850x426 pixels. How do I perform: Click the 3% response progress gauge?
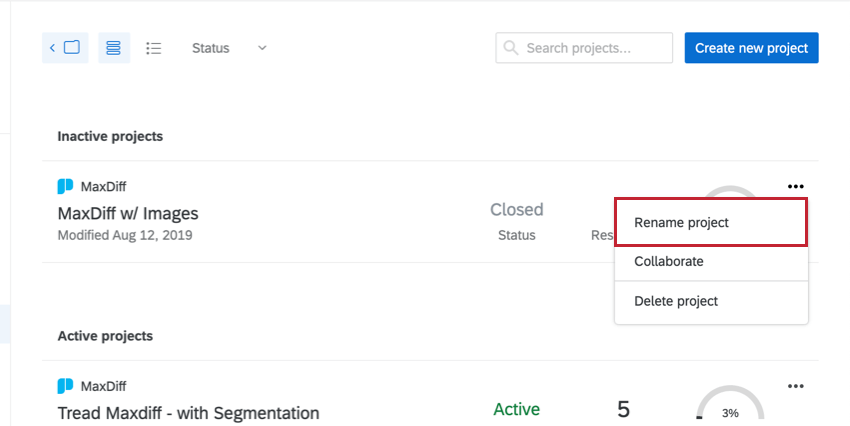coord(730,404)
